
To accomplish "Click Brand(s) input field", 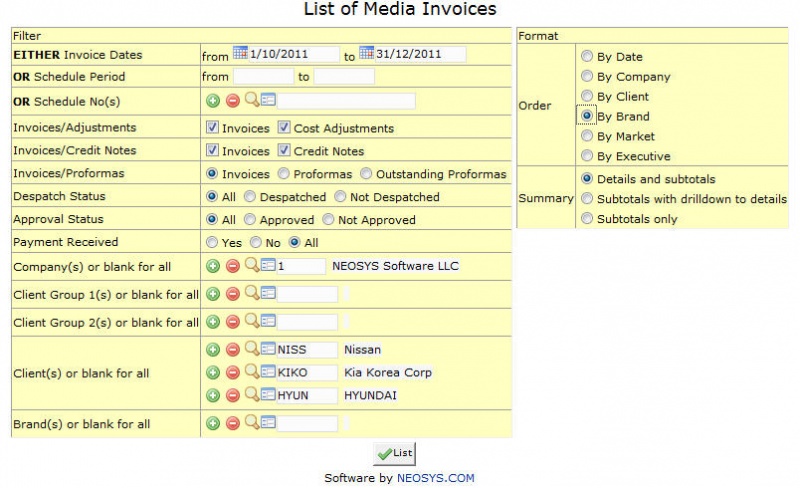I will (x=307, y=423).
